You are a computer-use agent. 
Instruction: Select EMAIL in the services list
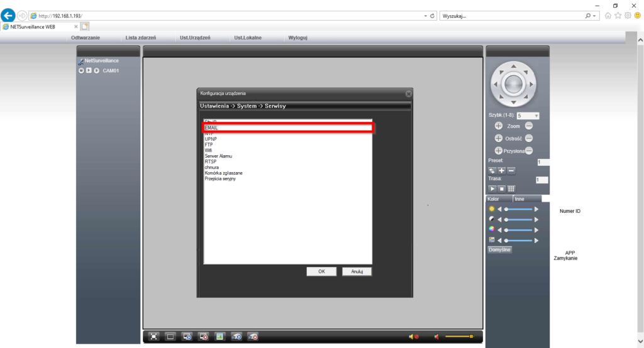pos(287,128)
